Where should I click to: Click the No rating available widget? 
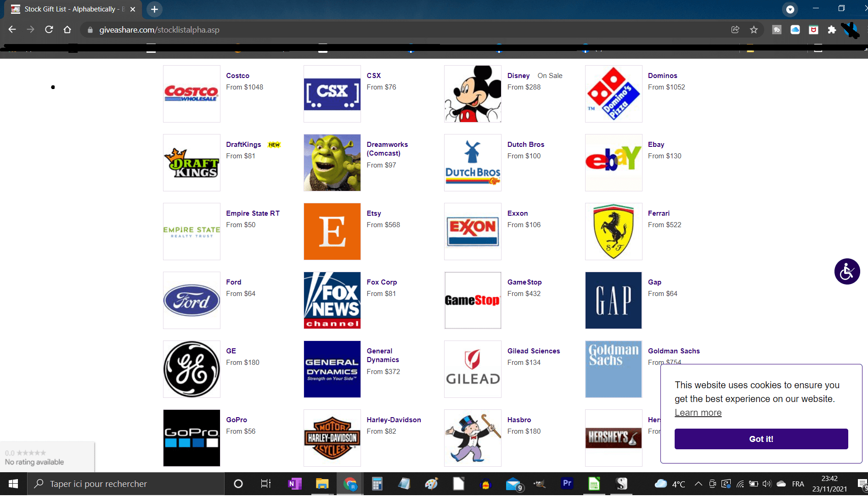point(47,457)
